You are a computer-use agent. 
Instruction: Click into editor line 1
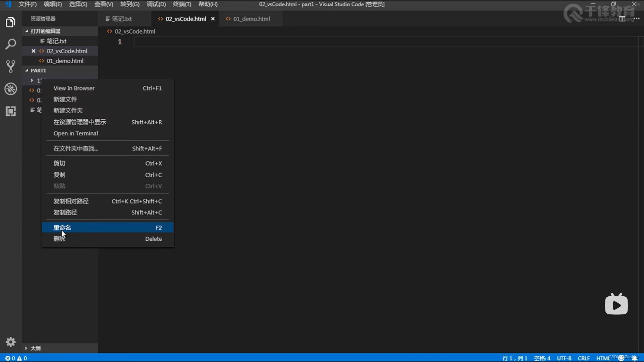pyautogui.click(x=386, y=42)
